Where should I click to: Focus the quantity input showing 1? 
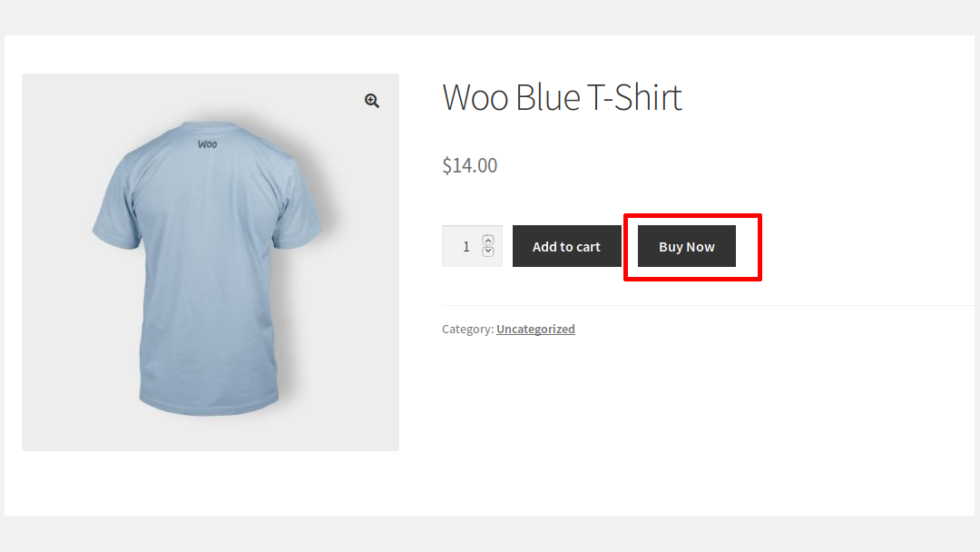(x=465, y=246)
